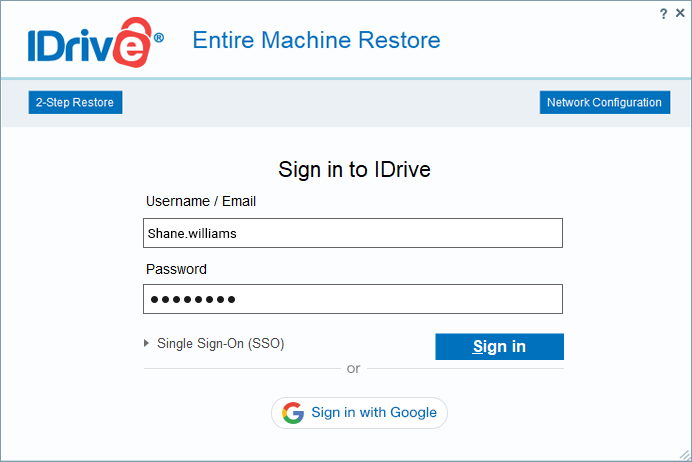Click the 'Entire Machine Restore' title text
This screenshot has height=462, width=692.
point(316,41)
